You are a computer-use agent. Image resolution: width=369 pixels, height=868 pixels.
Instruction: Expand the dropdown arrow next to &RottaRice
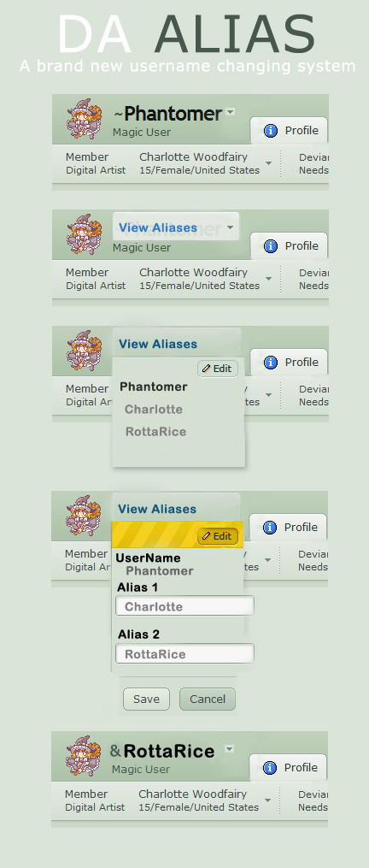pyautogui.click(x=230, y=748)
